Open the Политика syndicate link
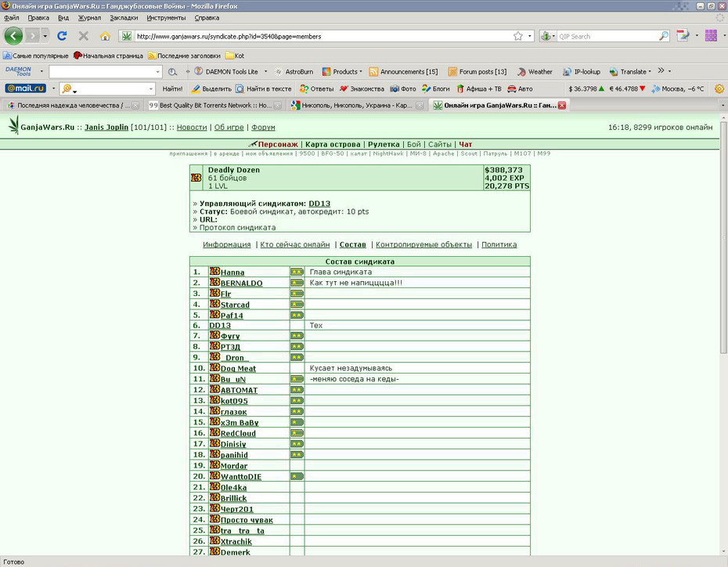728x567 pixels. point(499,244)
